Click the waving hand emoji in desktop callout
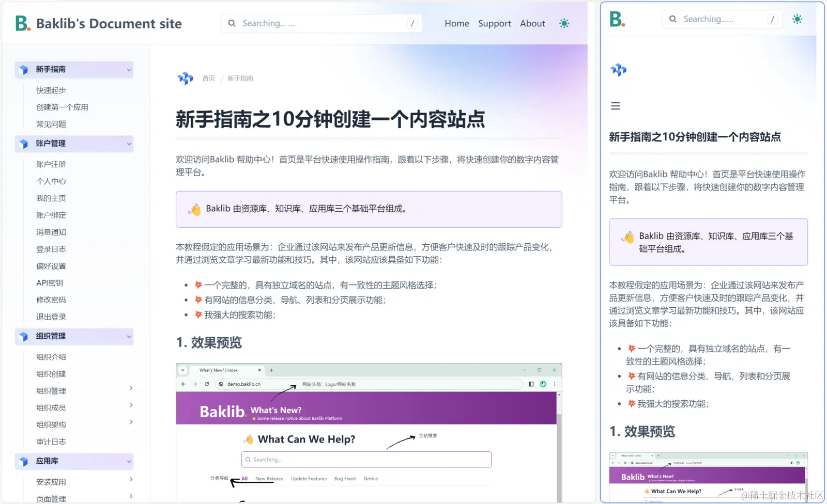This screenshot has width=827, height=504. point(194,209)
